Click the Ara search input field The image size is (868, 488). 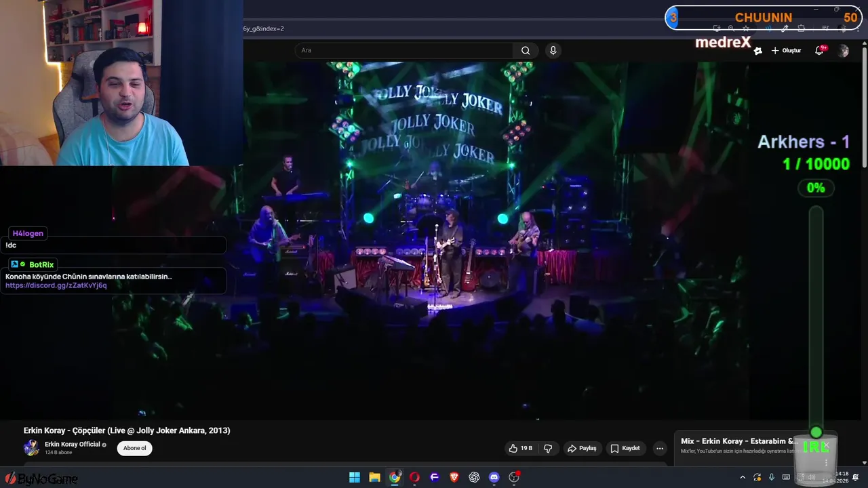pyautogui.click(x=404, y=50)
